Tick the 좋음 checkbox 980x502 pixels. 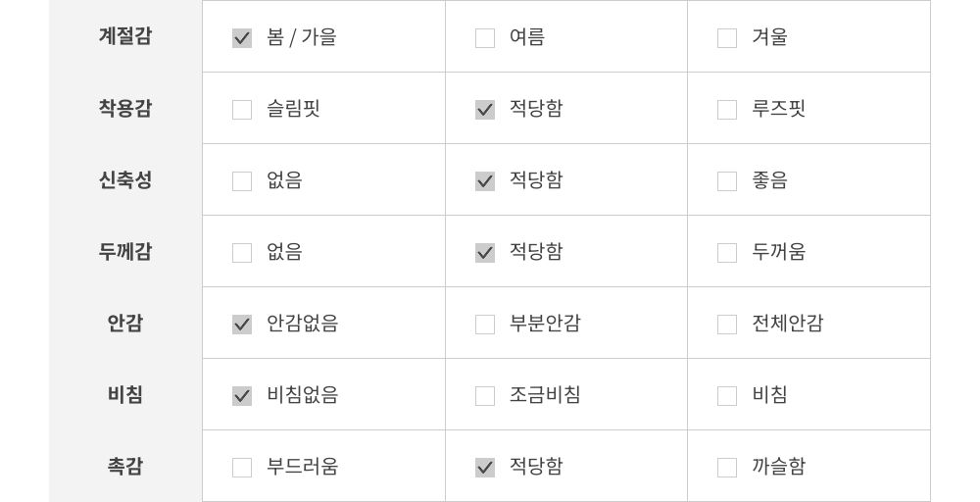coord(727,181)
